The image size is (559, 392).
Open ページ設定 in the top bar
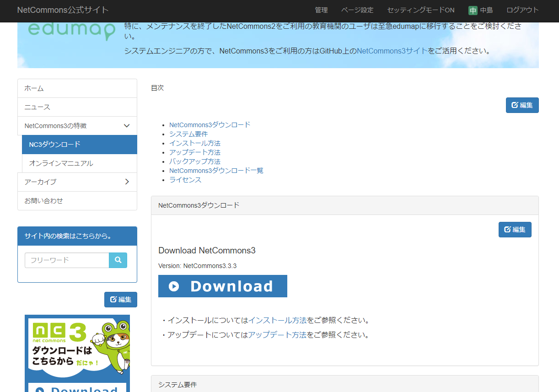(357, 10)
